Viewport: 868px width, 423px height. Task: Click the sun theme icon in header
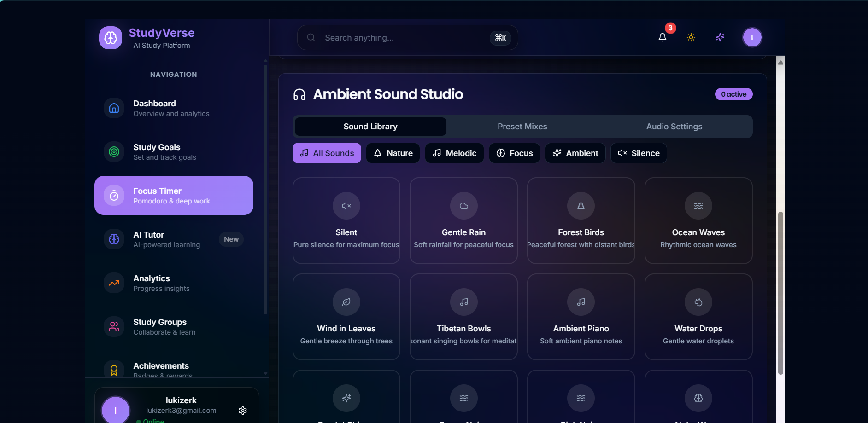[x=691, y=37]
